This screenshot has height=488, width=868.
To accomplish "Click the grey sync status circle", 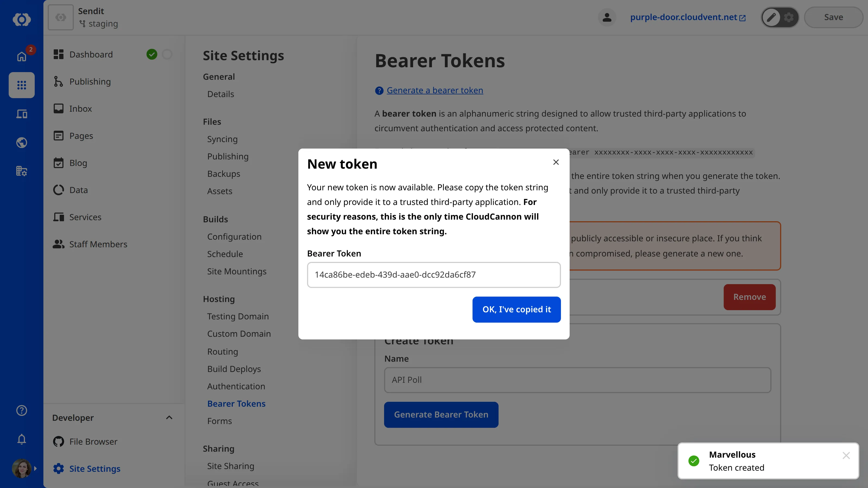I will (x=167, y=54).
